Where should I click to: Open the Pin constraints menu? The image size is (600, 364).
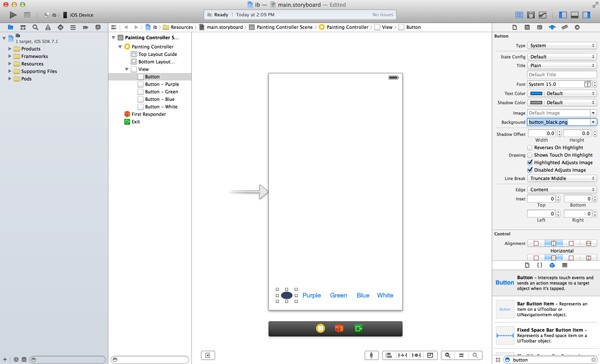tap(403, 355)
